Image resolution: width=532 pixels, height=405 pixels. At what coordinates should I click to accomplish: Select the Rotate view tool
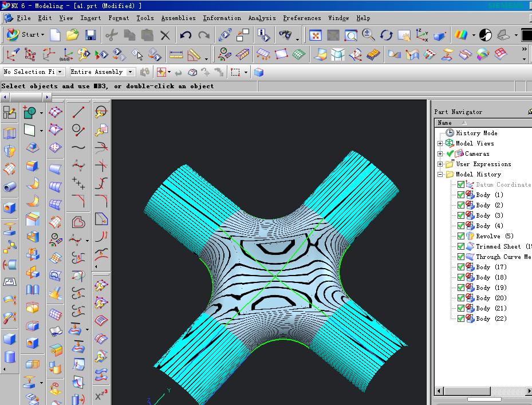(386, 36)
